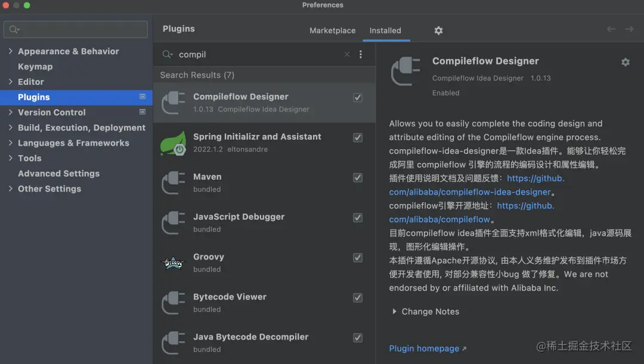Expand the Tools settings section
Image resolution: width=644 pixels, height=364 pixels.
pyautogui.click(x=10, y=158)
